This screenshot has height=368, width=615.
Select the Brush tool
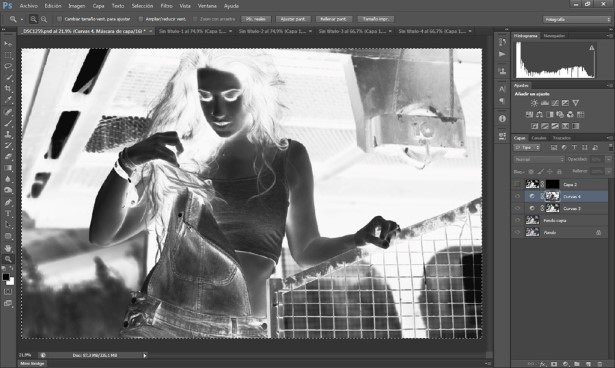[8, 123]
